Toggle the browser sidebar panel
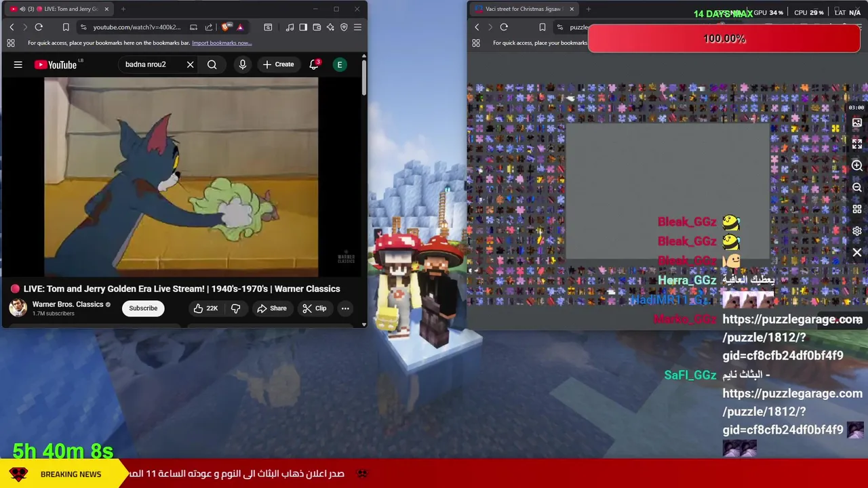 click(x=303, y=27)
